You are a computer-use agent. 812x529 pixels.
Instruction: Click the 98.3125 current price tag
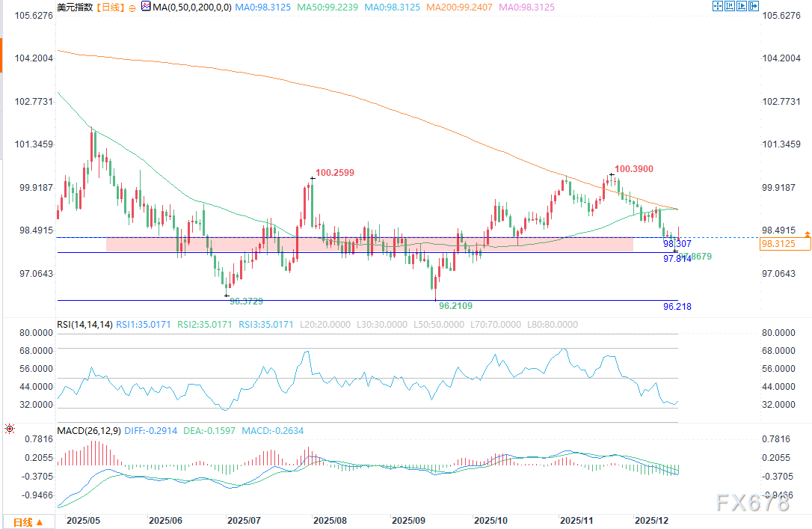pyautogui.click(x=785, y=244)
